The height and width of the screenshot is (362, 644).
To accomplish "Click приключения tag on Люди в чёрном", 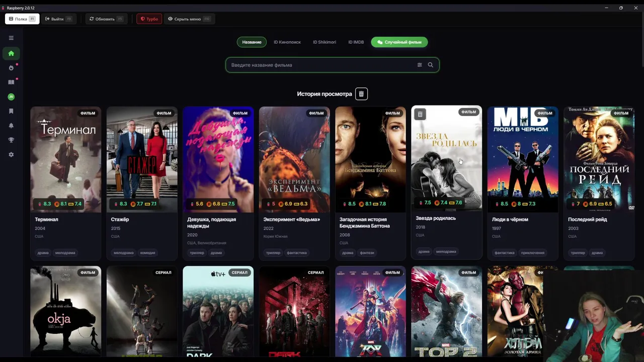I will 533,253.
